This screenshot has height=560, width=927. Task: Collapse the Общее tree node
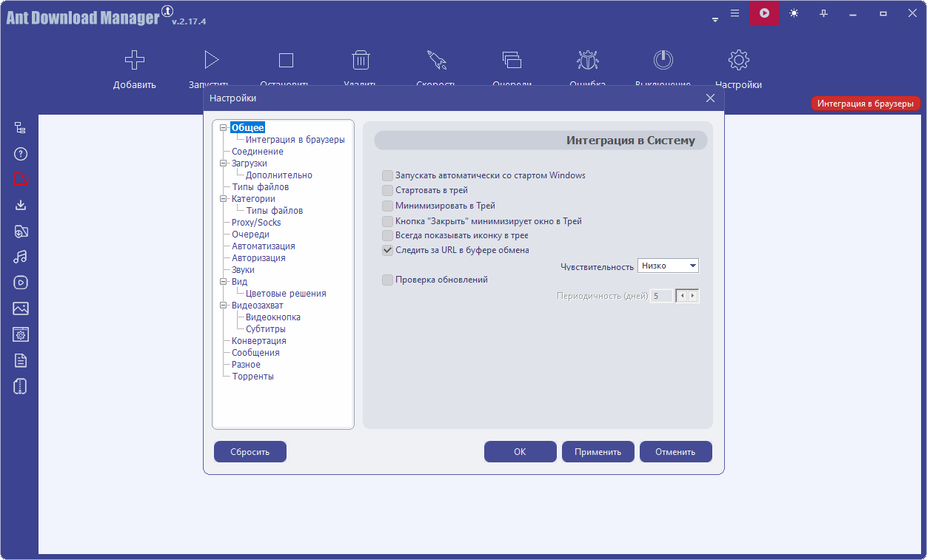click(x=224, y=128)
